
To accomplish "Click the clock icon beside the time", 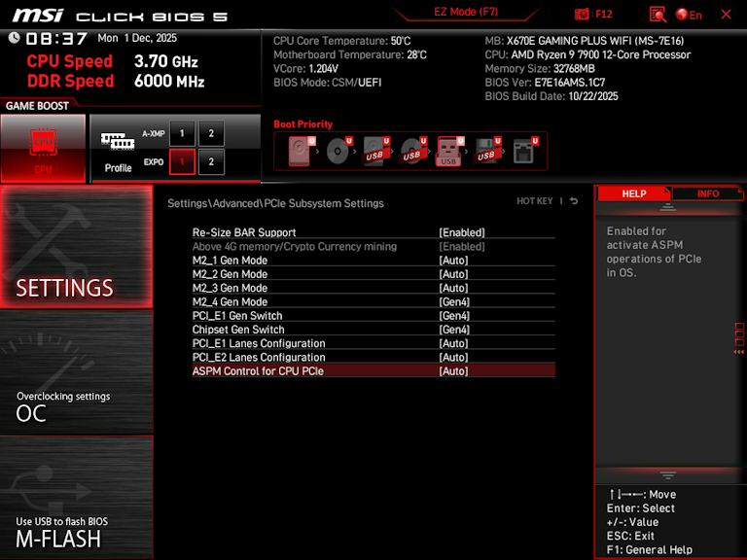I will [14, 38].
